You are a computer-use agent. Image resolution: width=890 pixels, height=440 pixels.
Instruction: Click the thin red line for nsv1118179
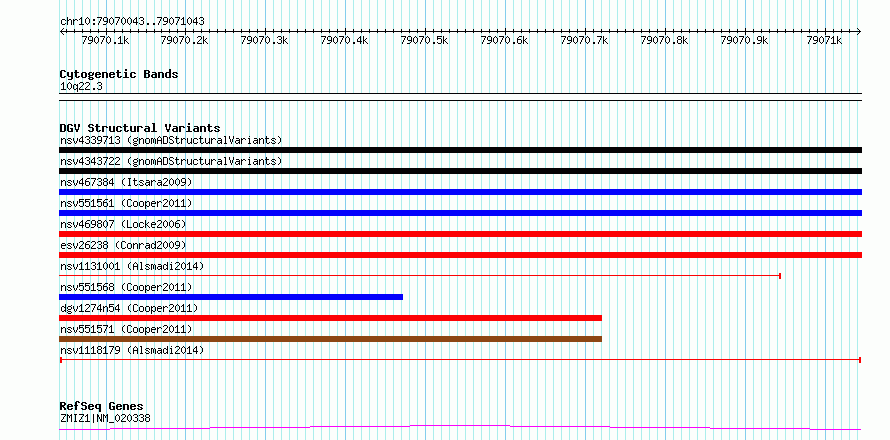click(460, 360)
